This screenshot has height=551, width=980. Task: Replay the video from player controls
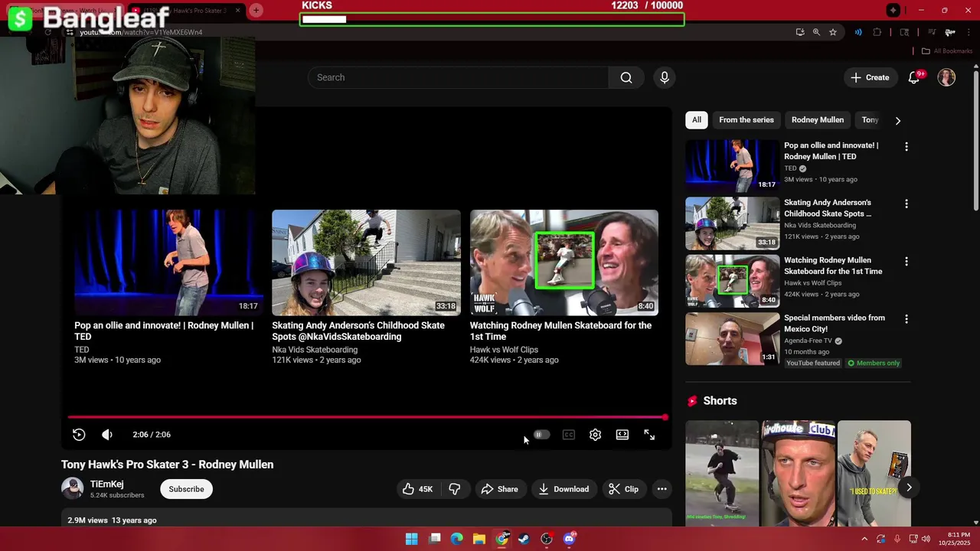79,435
